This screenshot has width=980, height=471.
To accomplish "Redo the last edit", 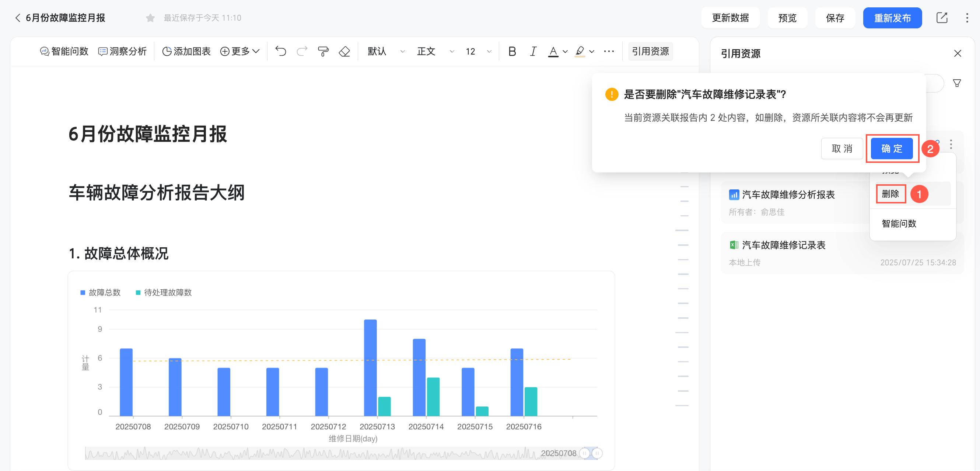I will [302, 51].
